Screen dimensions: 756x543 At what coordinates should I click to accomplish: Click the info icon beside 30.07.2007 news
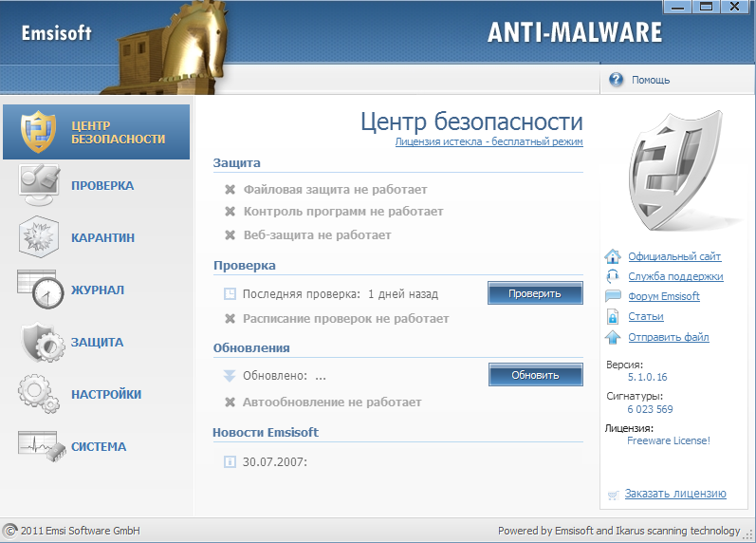tap(230, 462)
